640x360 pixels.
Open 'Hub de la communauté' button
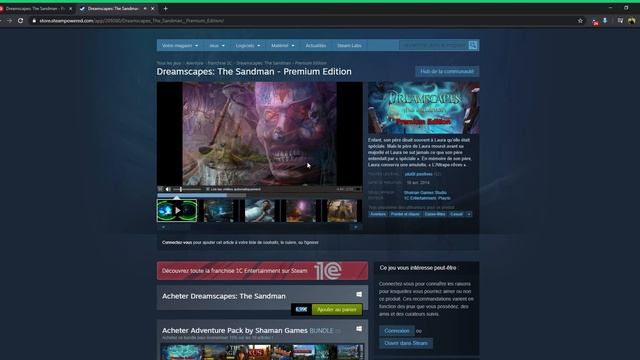pos(447,71)
